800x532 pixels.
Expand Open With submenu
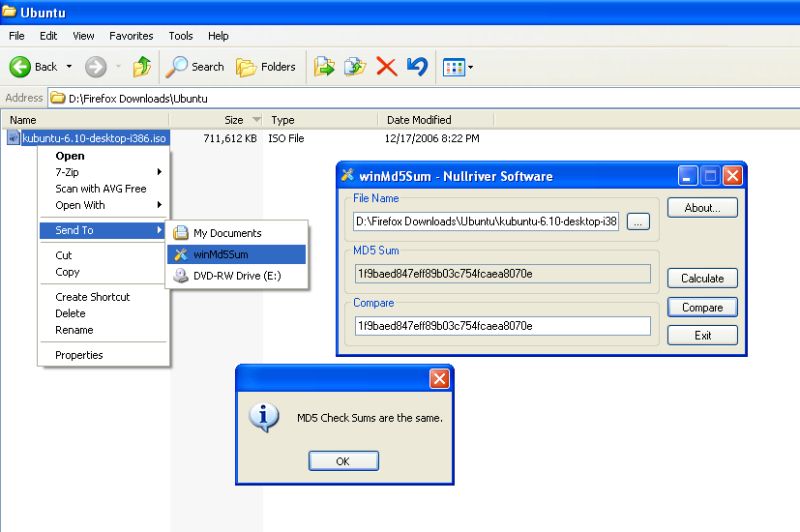coord(104,205)
